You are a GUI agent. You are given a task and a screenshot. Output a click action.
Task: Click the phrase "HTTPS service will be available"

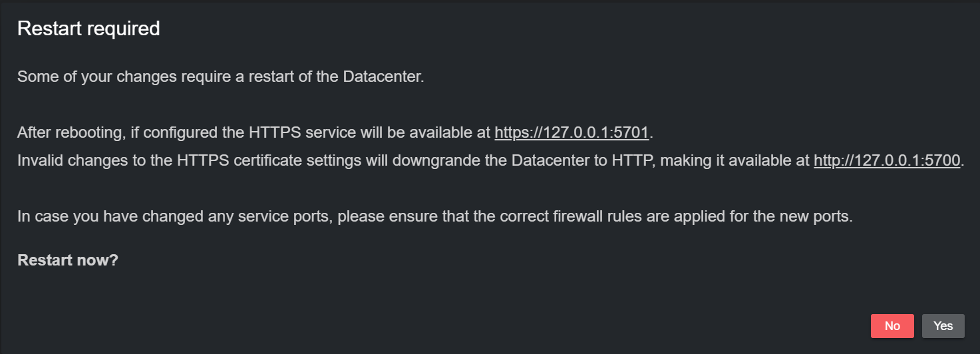[x=369, y=132]
